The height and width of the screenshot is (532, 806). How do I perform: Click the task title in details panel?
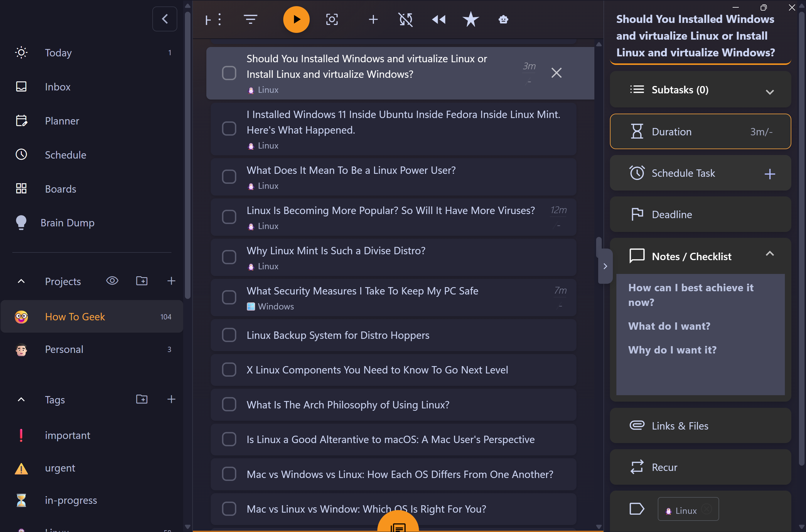[x=695, y=36]
